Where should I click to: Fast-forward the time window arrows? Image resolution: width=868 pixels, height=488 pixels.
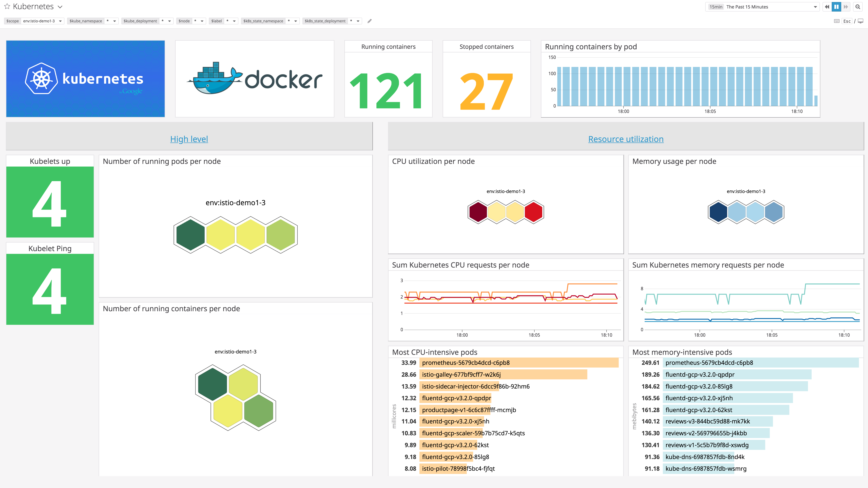click(846, 6)
